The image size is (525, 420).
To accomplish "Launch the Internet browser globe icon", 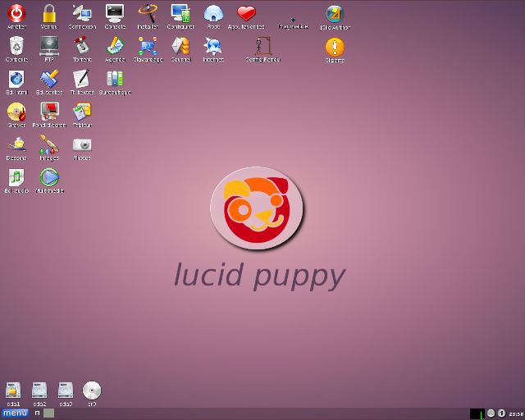I will 213,46.
